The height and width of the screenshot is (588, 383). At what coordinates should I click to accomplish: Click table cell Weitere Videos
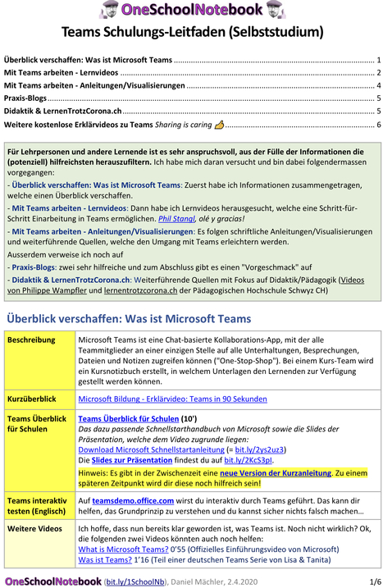pyautogui.click(x=39, y=544)
